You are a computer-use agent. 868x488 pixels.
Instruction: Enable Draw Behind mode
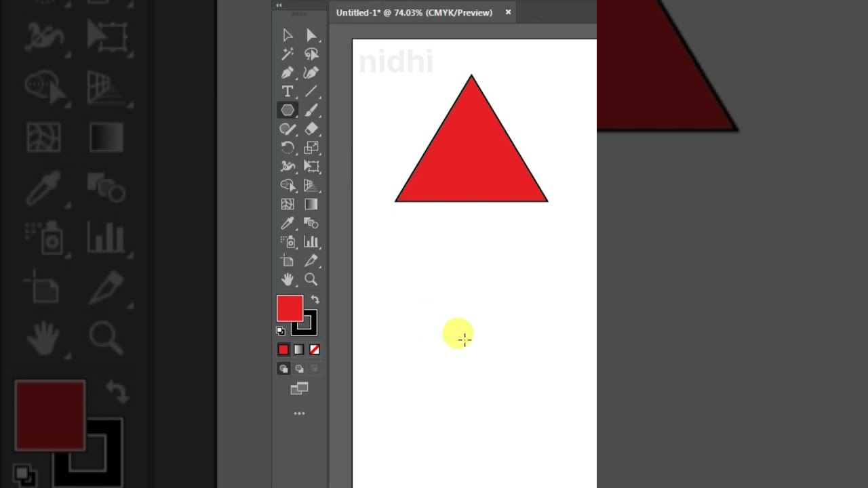pos(299,369)
